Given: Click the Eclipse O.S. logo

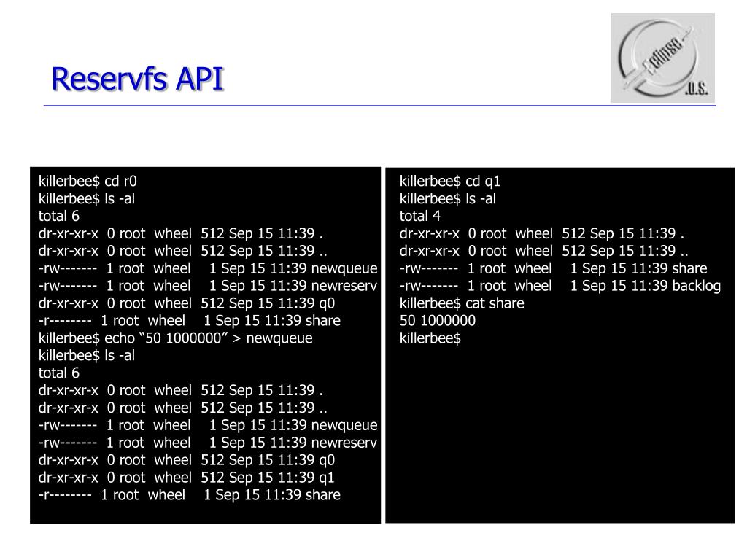Looking at the screenshot, I should (x=662, y=58).
